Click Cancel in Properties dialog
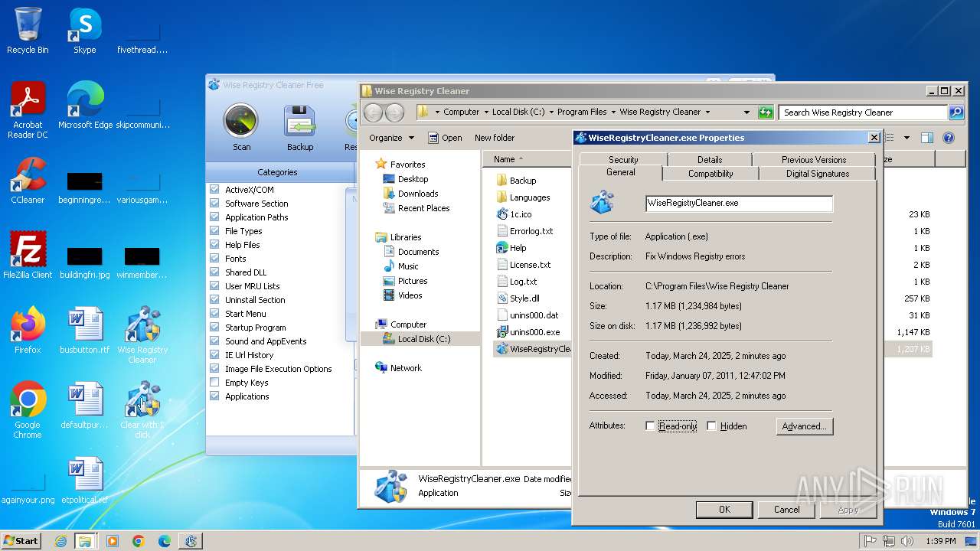Viewport: 980px width, 551px height. point(786,509)
